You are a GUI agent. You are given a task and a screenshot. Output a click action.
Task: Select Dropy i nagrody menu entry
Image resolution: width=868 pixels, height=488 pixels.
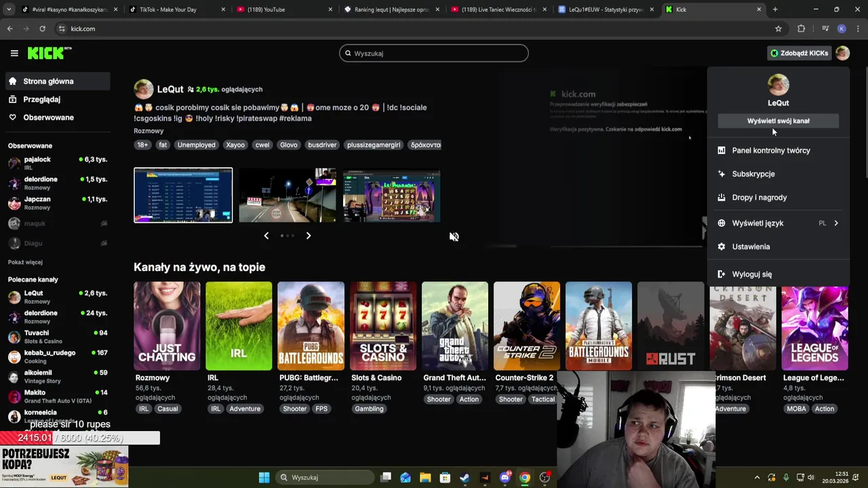coord(778,197)
